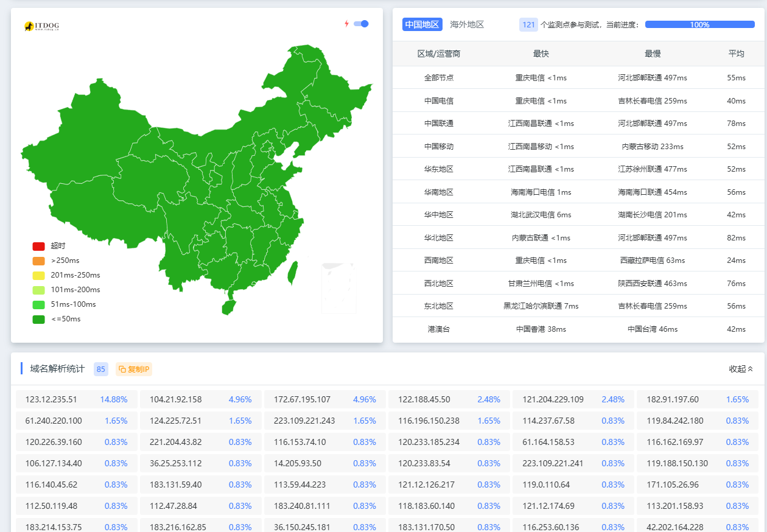This screenshot has height=532, width=767.
Task: Click IP entry 112.50.119.48
Action: [x=51, y=506]
